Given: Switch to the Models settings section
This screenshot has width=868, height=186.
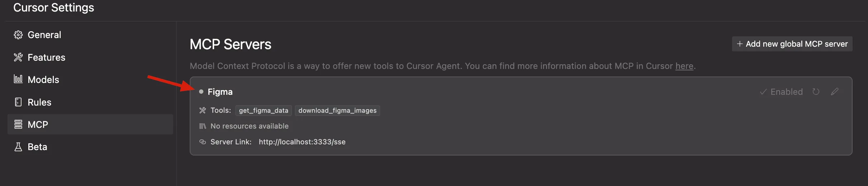Looking at the screenshot, I should coord(43,80).
